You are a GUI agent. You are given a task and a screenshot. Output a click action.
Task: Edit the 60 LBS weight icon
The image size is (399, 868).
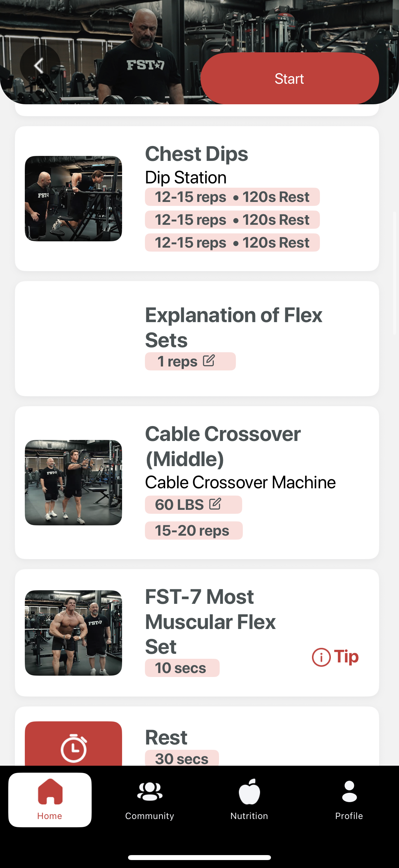click(215, 504)
